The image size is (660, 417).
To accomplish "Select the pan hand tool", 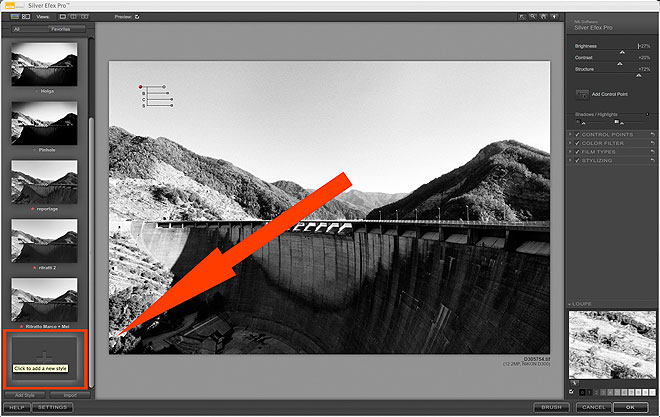I will tap(544, 17).
